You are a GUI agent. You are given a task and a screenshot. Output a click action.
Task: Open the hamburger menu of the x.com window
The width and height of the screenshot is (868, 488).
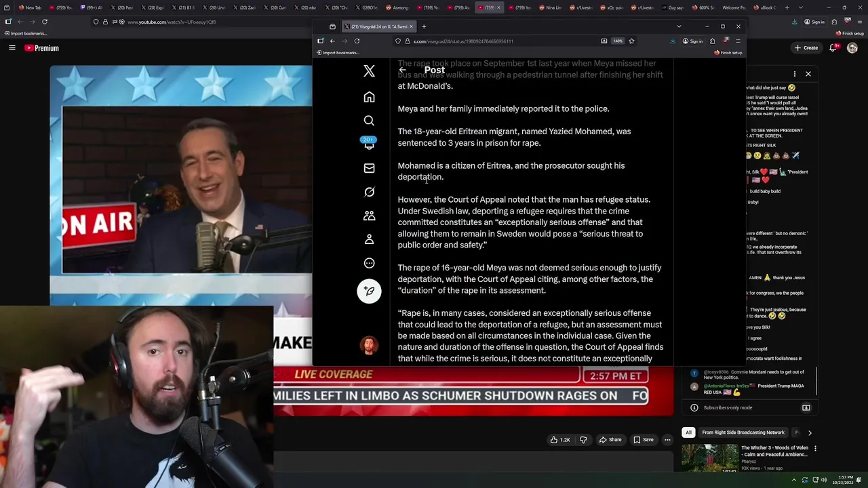point(738,41)
